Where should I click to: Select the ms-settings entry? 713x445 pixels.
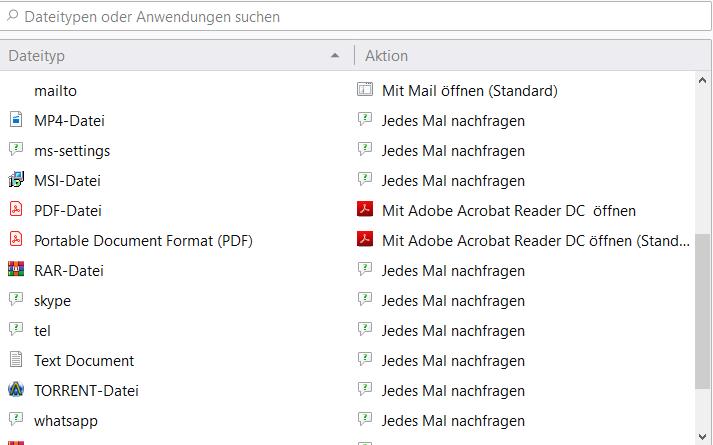pyautogui.click(x=72, y=151)
